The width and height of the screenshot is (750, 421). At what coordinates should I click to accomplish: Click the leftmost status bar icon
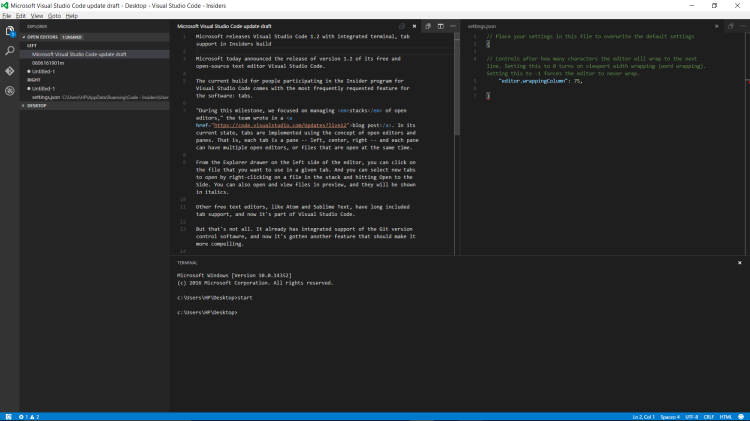click(x=9, y=417)
